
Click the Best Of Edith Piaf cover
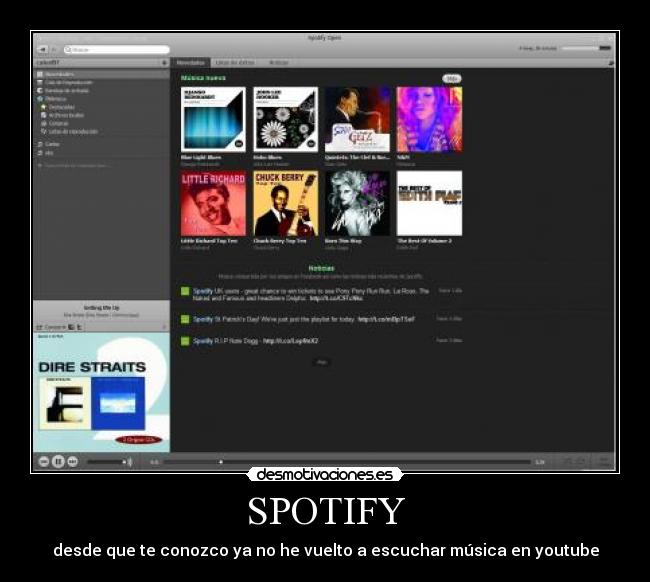coord(429,204)
